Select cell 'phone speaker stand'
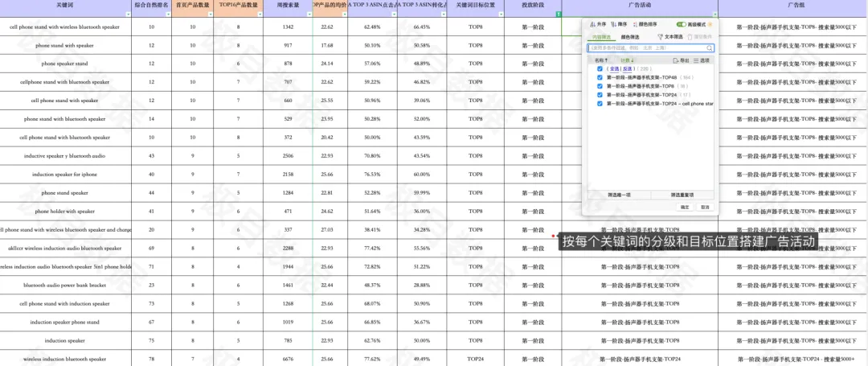 66,64
